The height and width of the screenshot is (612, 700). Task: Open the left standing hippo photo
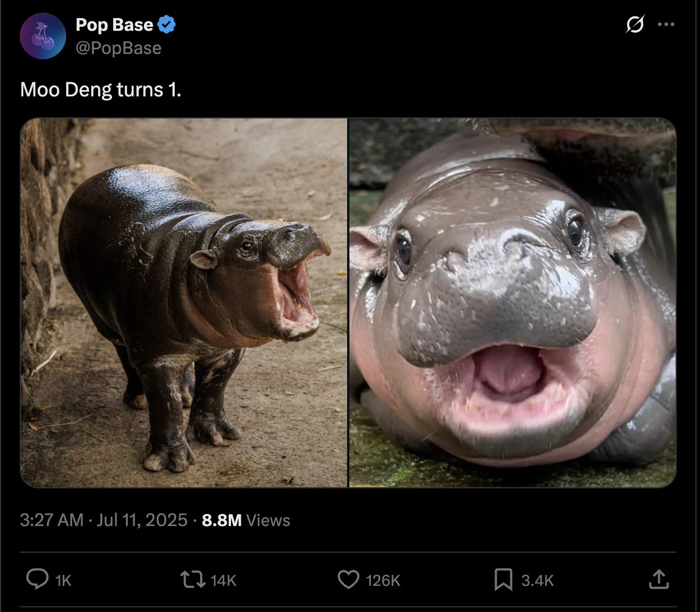(184, 303)
